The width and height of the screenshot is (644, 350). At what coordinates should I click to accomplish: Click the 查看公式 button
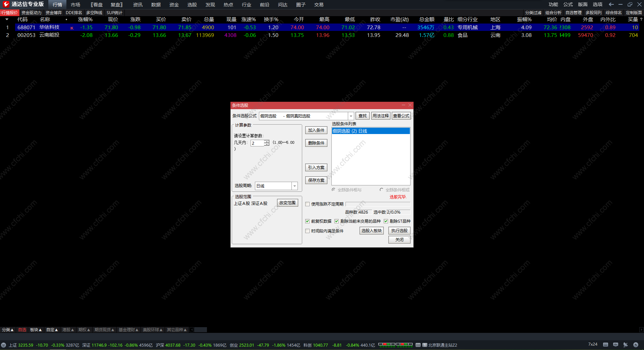point(401,116)
